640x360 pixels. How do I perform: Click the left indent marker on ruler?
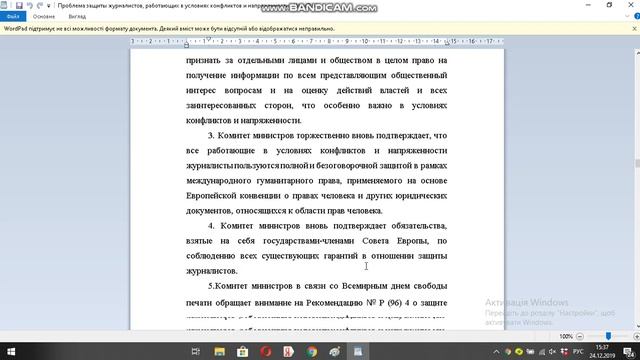[x=187, y=44]
